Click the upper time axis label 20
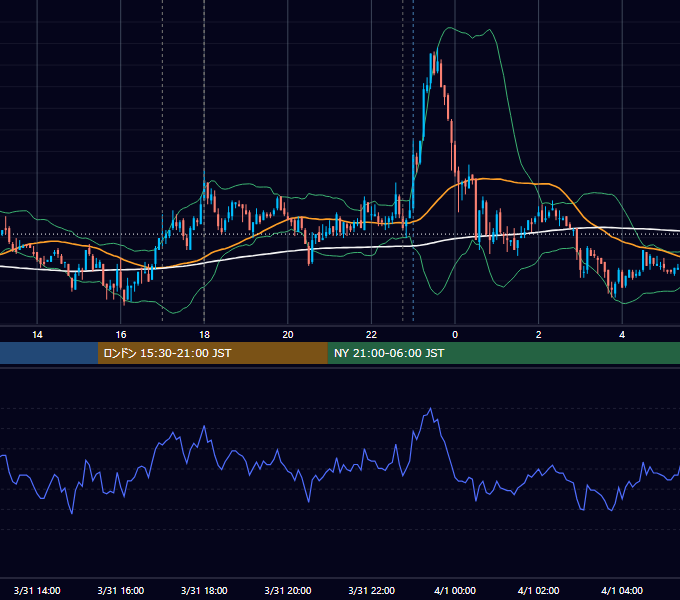This screenshot has height=600, width=680. [x=288, y=335]
